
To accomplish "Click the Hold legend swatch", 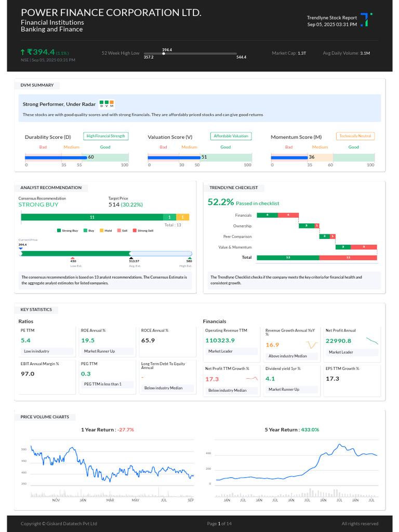I will point(101,230).
